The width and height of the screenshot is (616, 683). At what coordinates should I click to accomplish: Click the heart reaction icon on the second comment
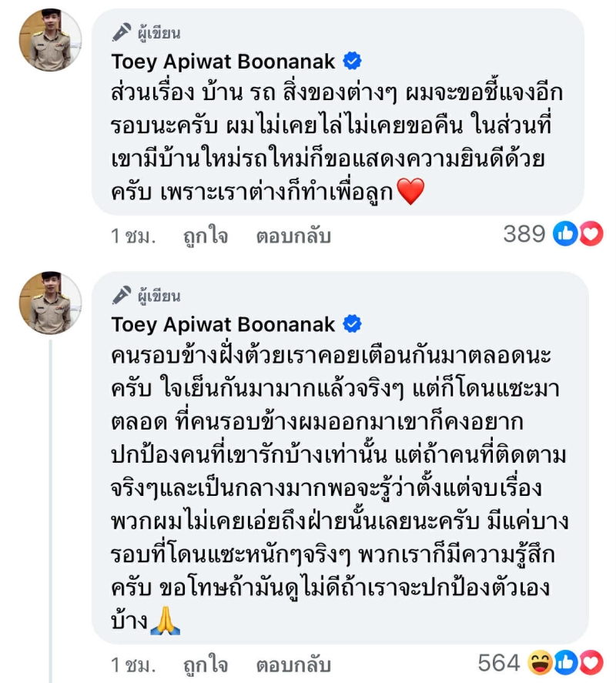pyautogui.click(x=591, y=661)
